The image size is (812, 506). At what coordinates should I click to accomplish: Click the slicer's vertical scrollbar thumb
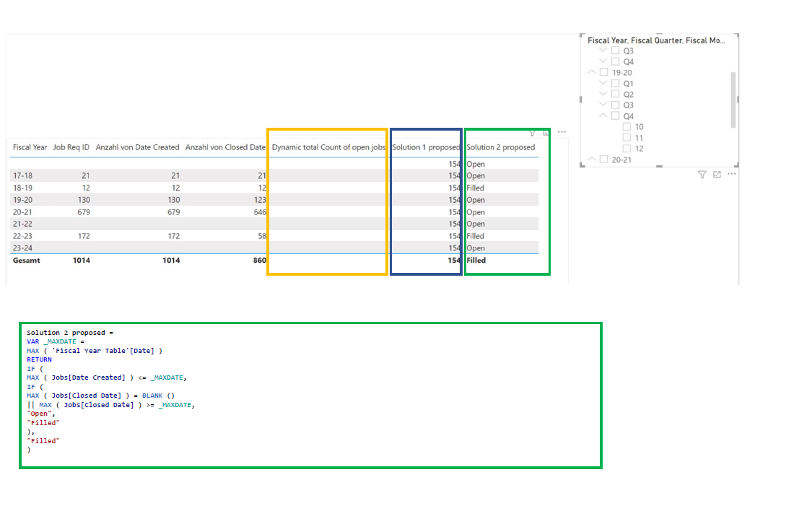point(733,100)
